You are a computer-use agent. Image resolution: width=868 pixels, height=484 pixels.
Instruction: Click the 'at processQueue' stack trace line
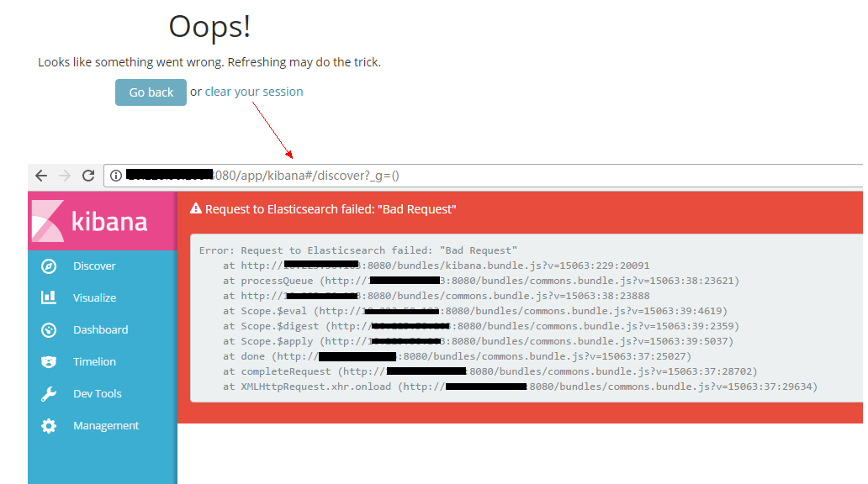tap(481, 281)
